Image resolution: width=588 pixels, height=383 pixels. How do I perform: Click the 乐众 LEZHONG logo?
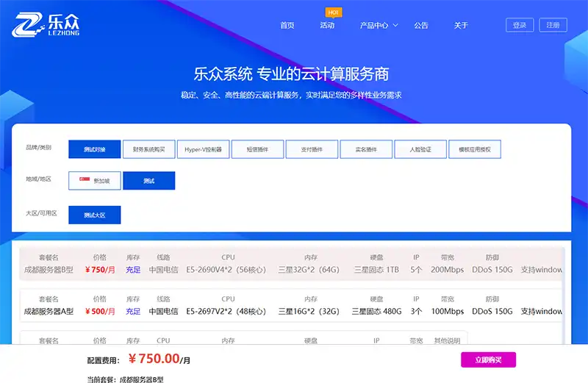point(46,25)
